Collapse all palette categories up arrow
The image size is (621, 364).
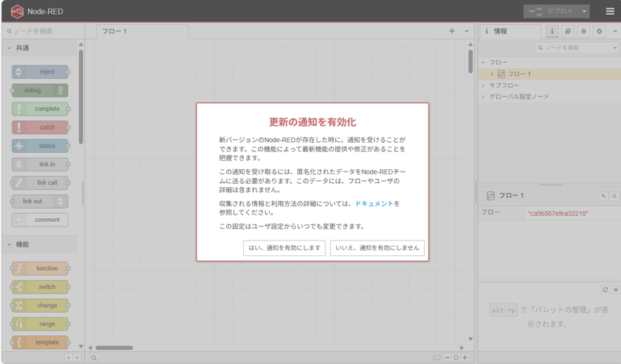tap(68, 358)
